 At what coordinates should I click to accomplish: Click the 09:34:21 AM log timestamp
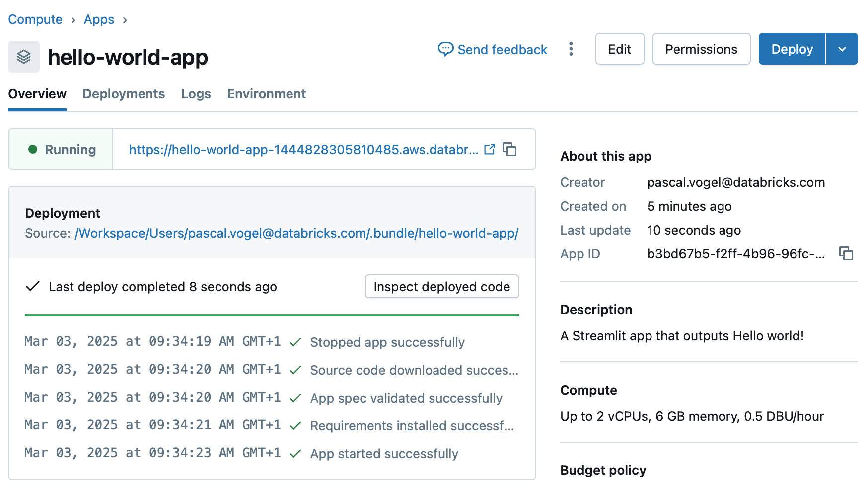(x=152, y=425)
